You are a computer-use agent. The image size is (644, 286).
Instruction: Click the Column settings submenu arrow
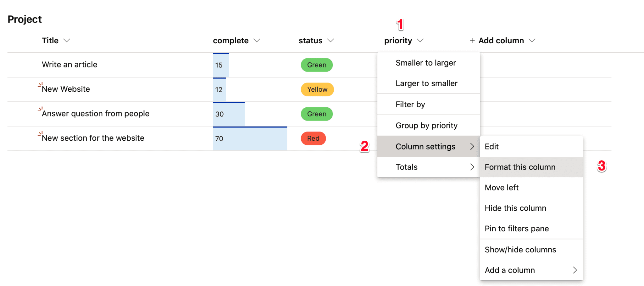point(472,146)
